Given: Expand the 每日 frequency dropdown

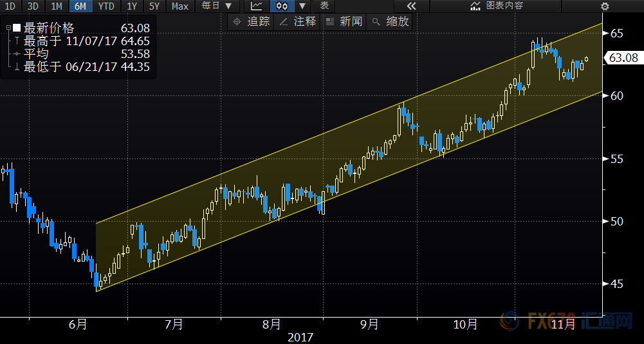Looking at the screenshot, I should [216, 6].
